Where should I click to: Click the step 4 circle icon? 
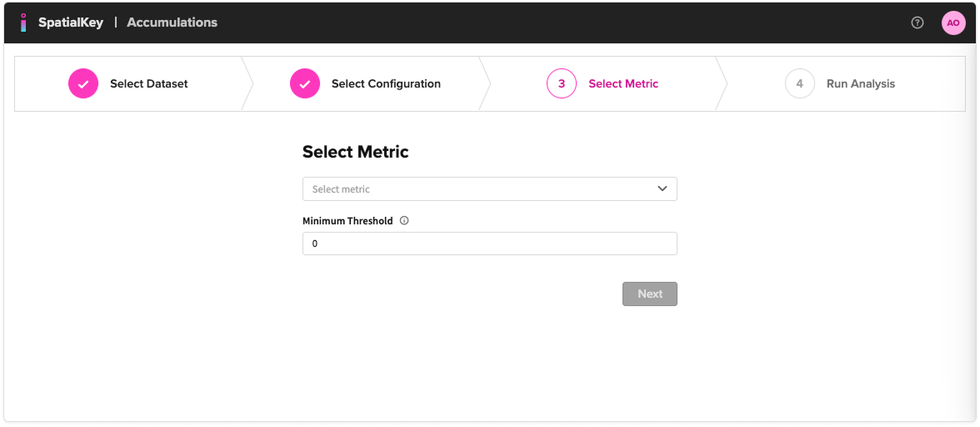click(x=800, y=83)
